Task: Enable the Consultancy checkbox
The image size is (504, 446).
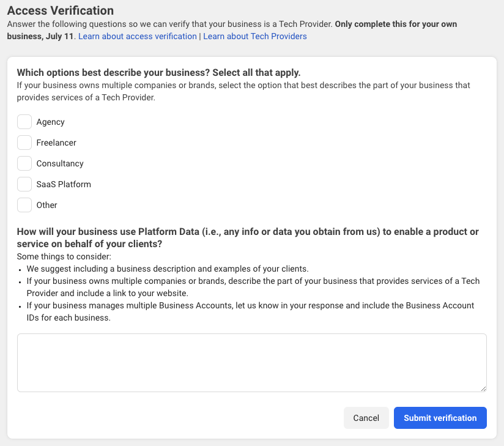Action: (24, 163)
